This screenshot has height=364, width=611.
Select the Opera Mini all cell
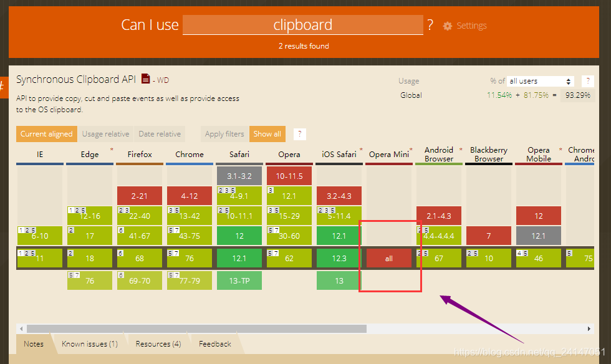pos(389,258)
